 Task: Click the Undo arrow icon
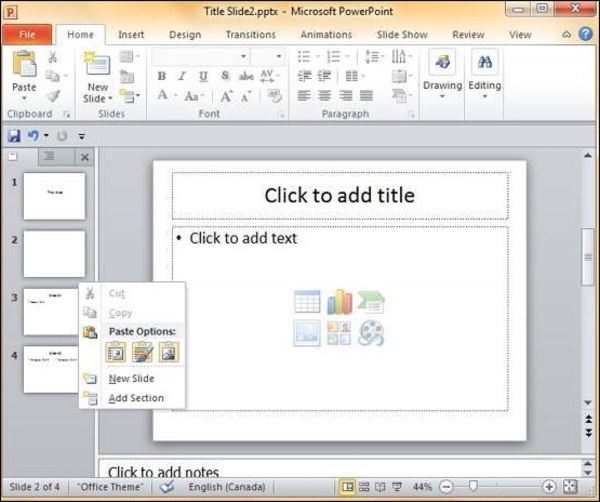[x=33, y=135]
